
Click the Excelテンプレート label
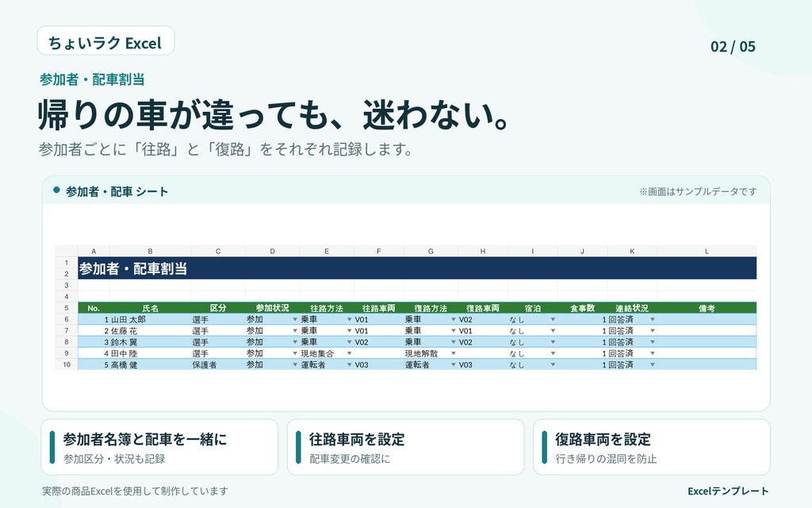[728, 491]
